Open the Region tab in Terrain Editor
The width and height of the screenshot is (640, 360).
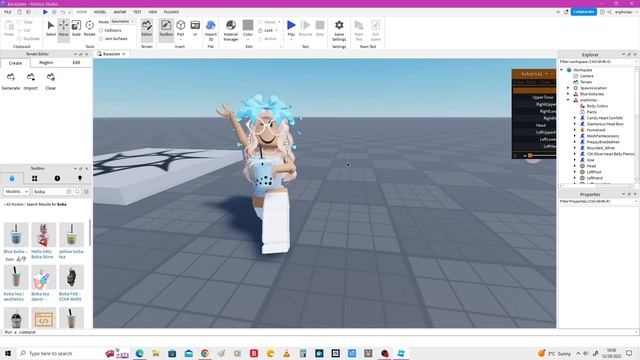[x=46, y=63]
